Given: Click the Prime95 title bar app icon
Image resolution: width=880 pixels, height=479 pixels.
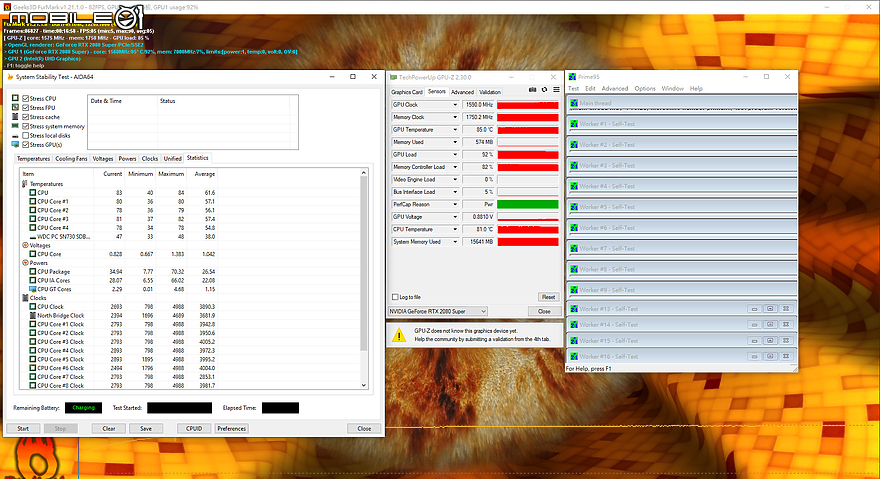Looking at the screenshot, I should pyautogui.click(x=572, y=77).
